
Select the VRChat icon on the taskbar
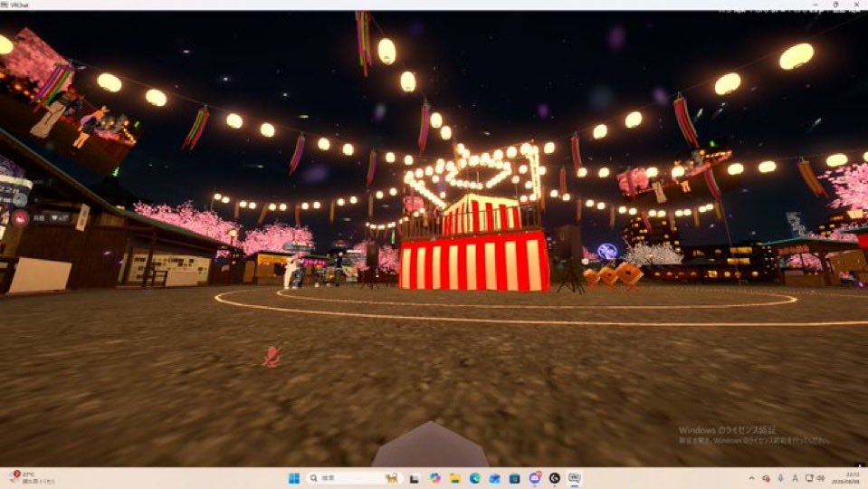click(575, 478)
